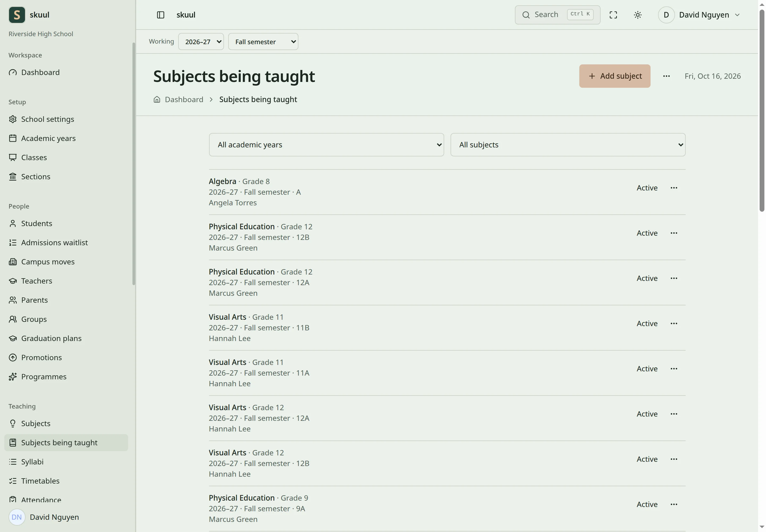Viewport: 766px width, 532px height.
Task: Go to the Subjects page in Teaching
Action: (x=66, y=423)
